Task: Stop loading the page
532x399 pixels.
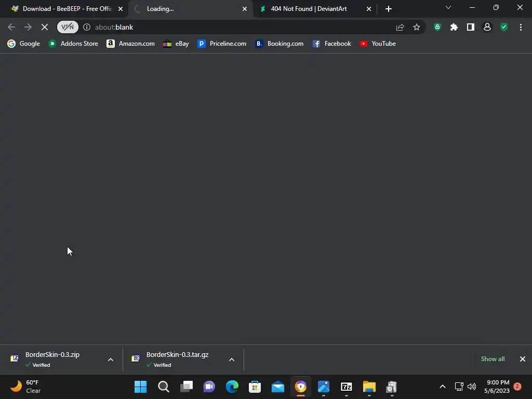Action: tap(45, 27)
